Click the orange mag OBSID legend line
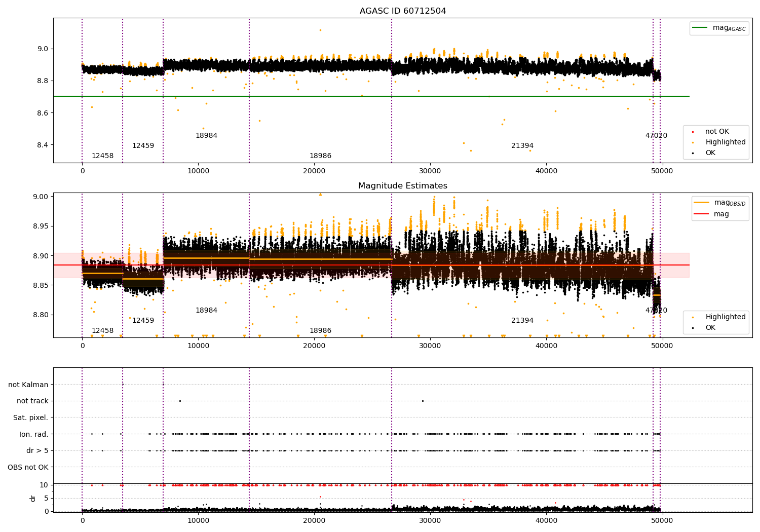The height and width of the screenshot is (532, 760). [702, 203]
